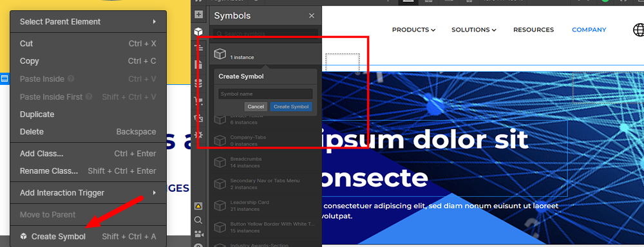Click Cancel in Create Symbol dialog
Viewport: 644px width, 247px height.
pyautogui.click(x=256, y=107)
